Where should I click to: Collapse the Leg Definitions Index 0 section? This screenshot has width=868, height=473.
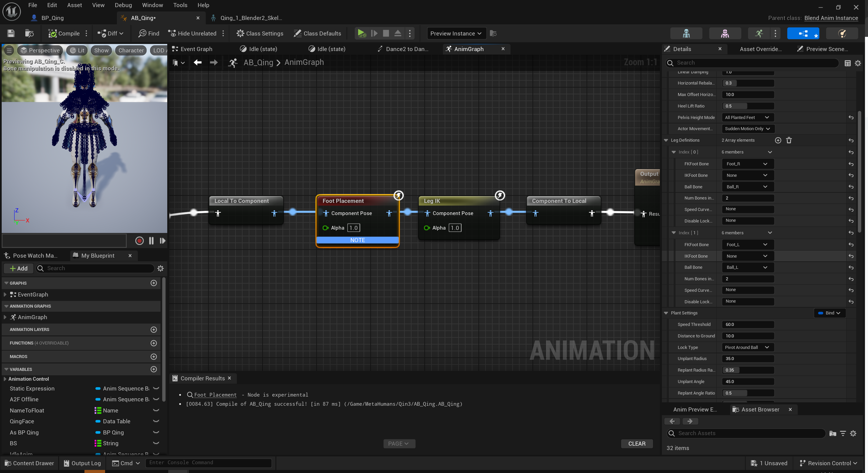[x=674, y=152]
